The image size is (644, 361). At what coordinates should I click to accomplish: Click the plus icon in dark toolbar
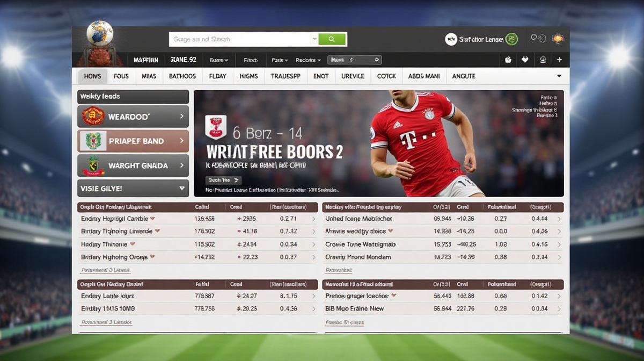pos(559,60)
